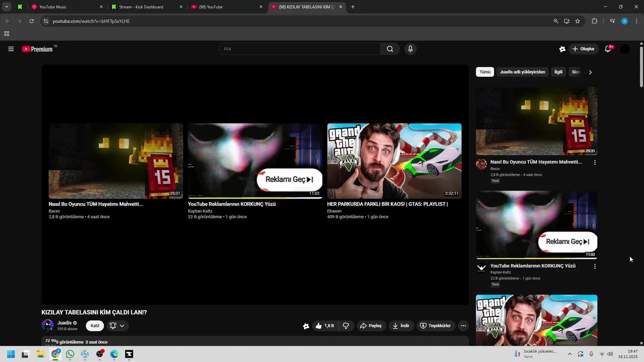Open a new browser tab

[353, 7]
